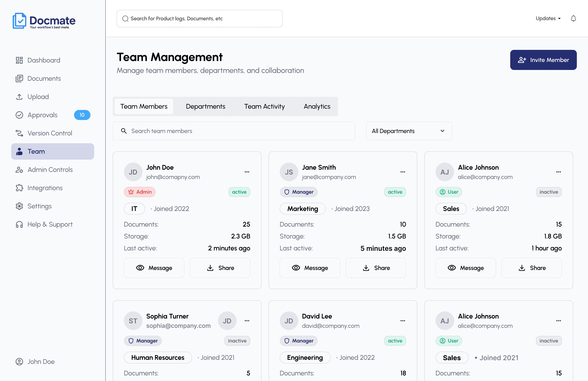Image resolution: width=588 pixels, height=381 pixels.
Task: Click Jane Smith's active status badge
Action: [395, 192]
